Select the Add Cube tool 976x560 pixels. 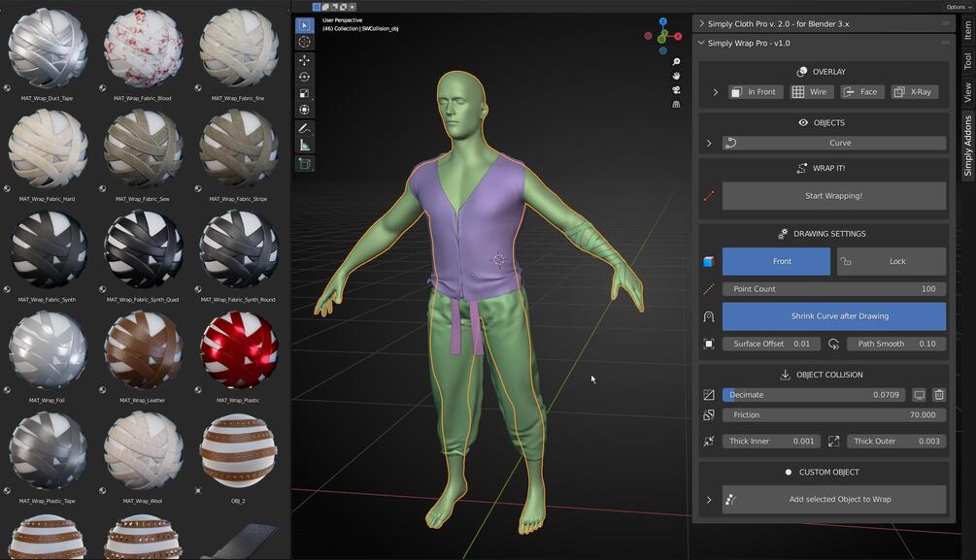(304, 164)
